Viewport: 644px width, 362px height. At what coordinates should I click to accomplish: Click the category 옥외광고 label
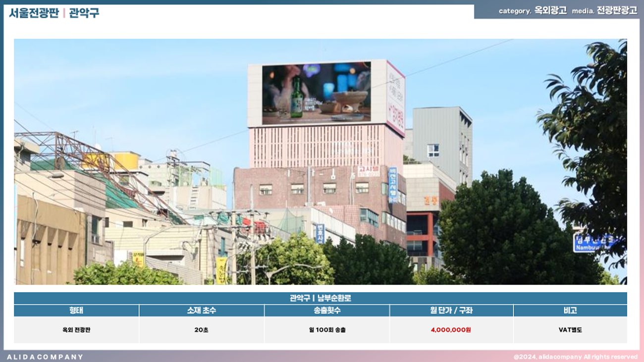[x=550, y=11]
